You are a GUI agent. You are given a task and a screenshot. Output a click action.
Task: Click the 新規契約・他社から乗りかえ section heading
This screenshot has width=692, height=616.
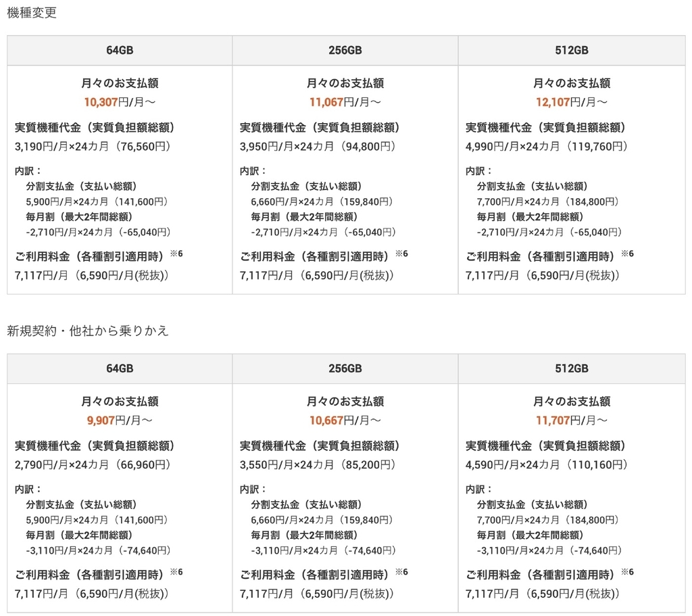88,331
